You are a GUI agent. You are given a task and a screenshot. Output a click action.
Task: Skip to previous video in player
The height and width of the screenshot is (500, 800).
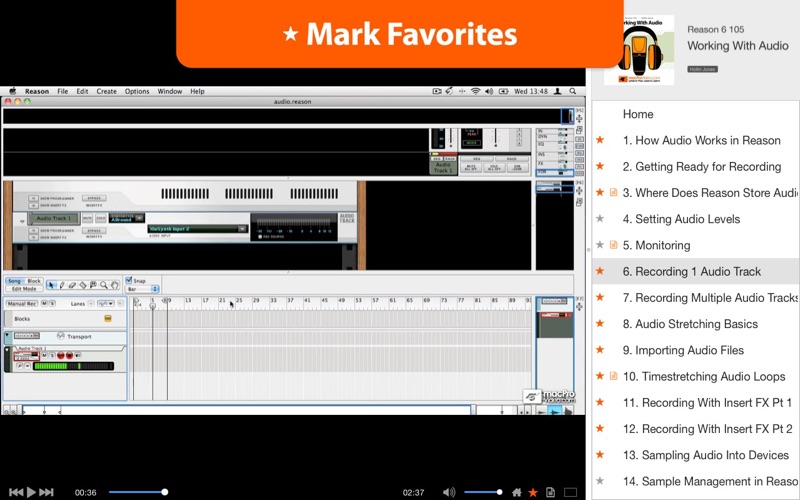click(x=16, y=492)
